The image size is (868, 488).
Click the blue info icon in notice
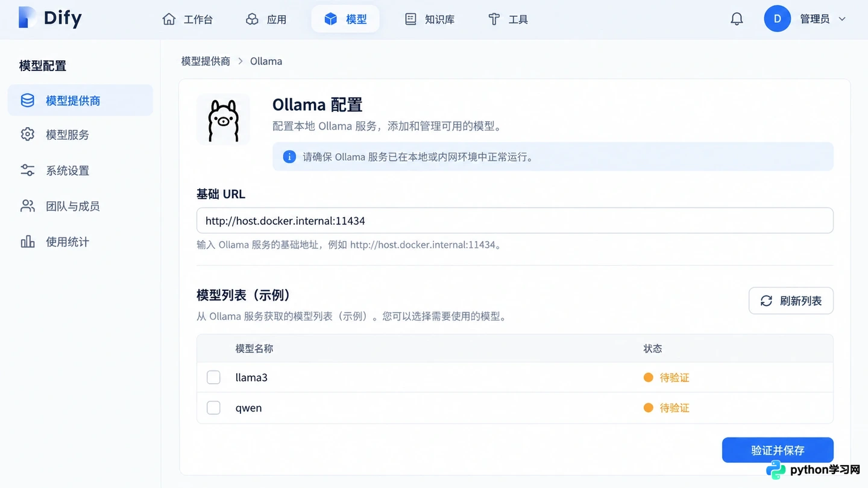coord(289,157)
